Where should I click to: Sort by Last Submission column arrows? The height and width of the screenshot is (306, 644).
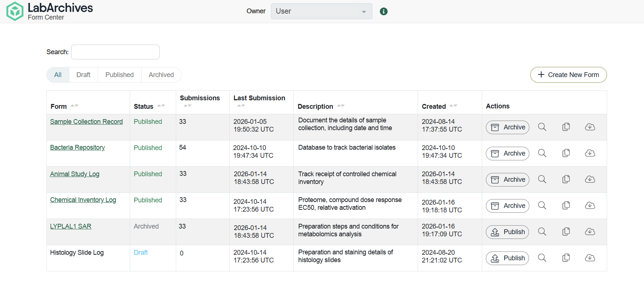(x=241, y=106)
